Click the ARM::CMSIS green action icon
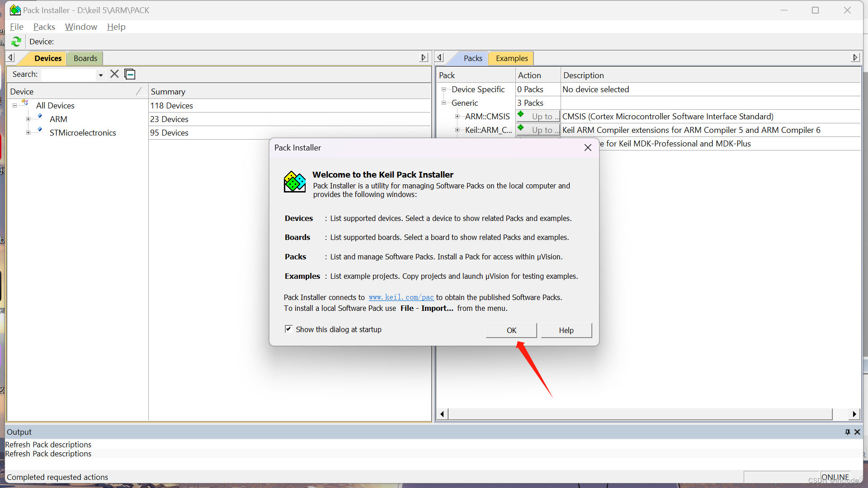This screenshot has width=868, height=488. 521,115
